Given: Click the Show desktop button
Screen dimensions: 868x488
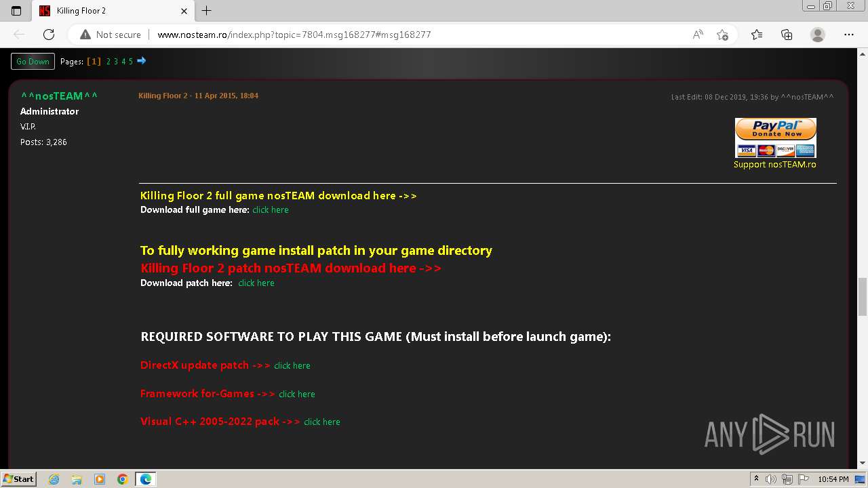Looking at the screenshot, I should [861, 479].
